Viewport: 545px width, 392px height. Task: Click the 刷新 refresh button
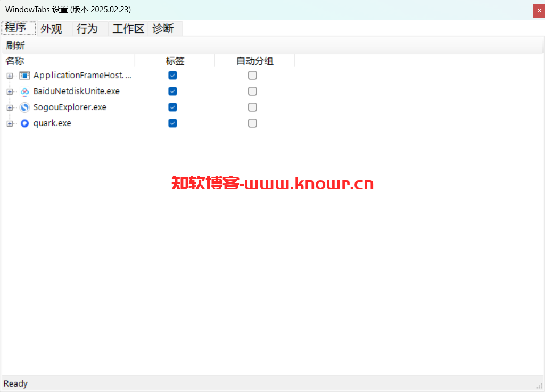click(x=15, y=46)
